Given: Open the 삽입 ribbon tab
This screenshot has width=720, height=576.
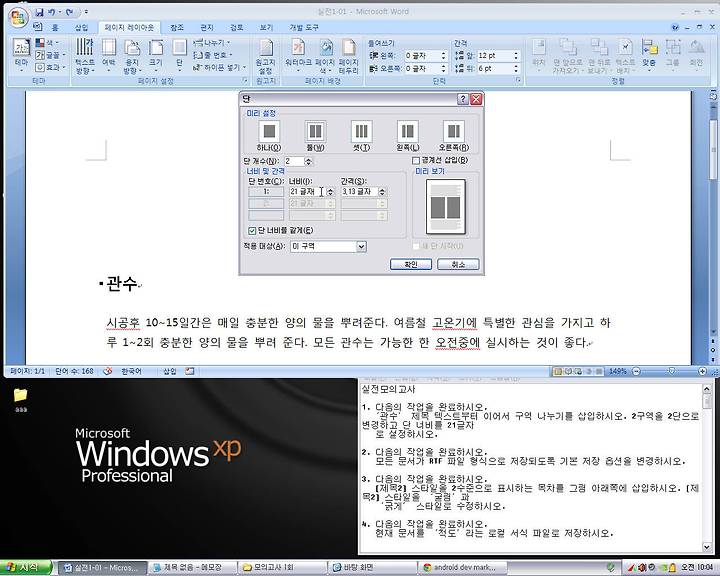Looking at the screenshot, I should click(81, 28).
